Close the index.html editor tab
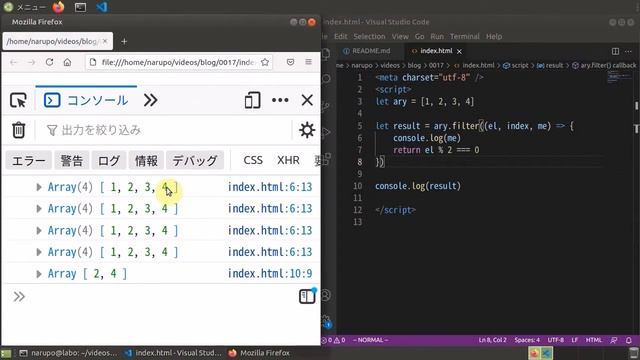This screenshot has width=640, height=360. click(x=460, y=51)
